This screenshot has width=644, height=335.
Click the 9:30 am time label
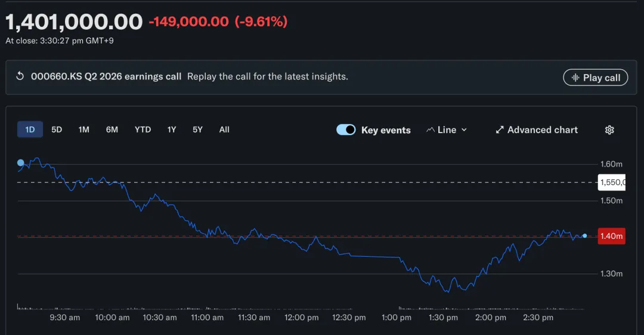[x=65, y=318]
